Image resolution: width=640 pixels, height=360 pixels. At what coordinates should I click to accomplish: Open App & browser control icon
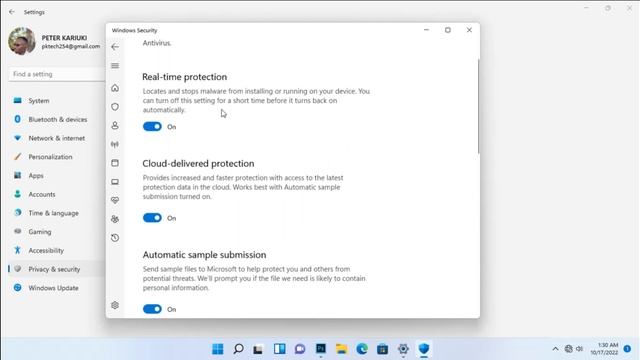(115, 163)
